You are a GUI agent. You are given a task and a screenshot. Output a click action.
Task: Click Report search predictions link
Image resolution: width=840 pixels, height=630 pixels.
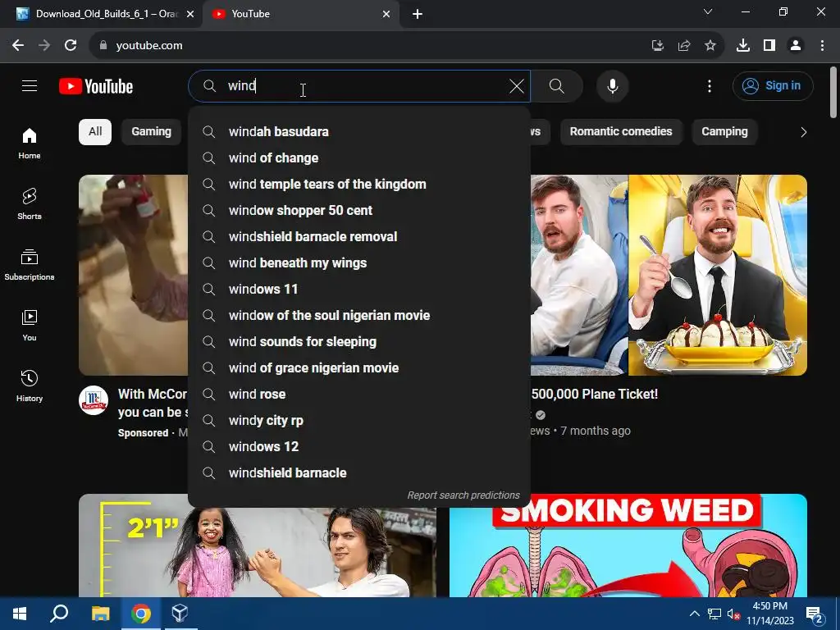463,495
